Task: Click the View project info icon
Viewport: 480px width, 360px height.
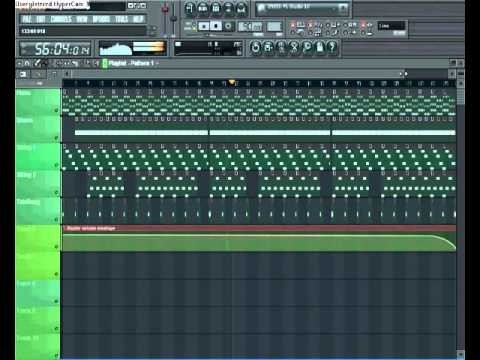Action: coord(319,48)
